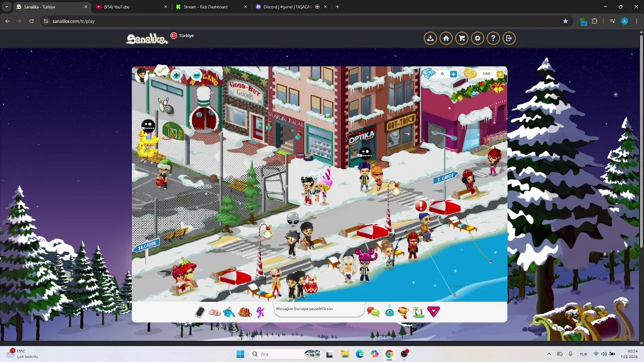
Task: Click the diamond currency icon
Action: coord(428,74)
